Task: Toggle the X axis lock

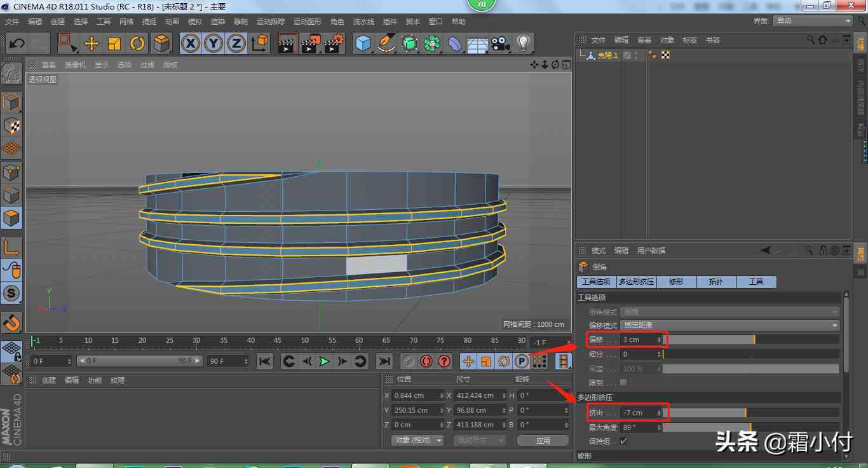Action: (x=191, y=43)
